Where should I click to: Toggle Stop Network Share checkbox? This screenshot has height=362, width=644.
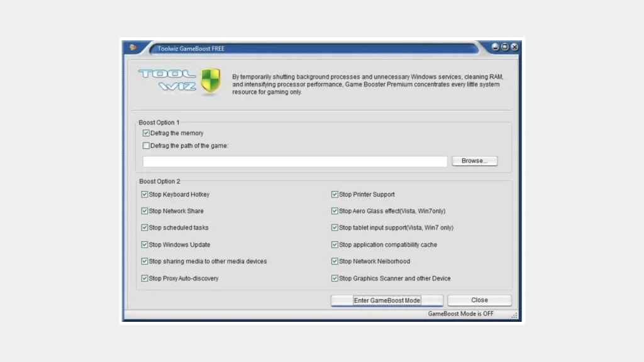click(144, 211)
